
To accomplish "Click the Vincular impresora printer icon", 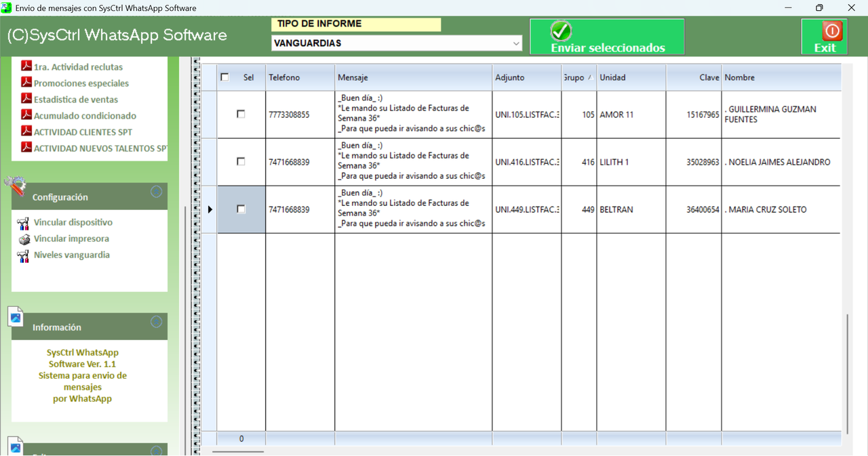I will tap(24, 239).
